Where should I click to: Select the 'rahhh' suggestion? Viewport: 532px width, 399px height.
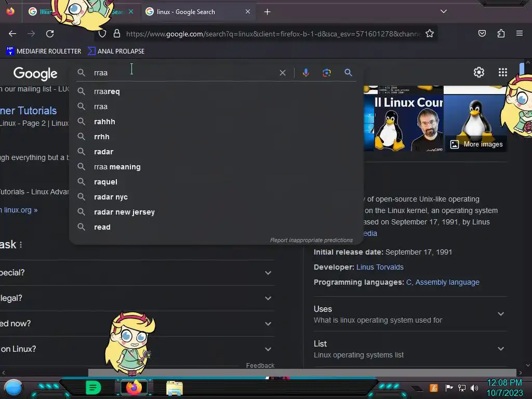(216, 122)
